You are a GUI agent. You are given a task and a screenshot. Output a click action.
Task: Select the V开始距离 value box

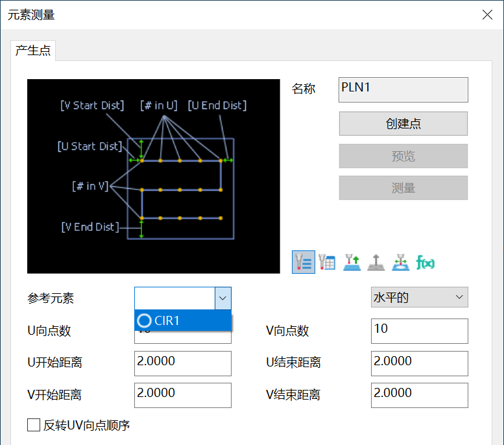coord(182,395)
